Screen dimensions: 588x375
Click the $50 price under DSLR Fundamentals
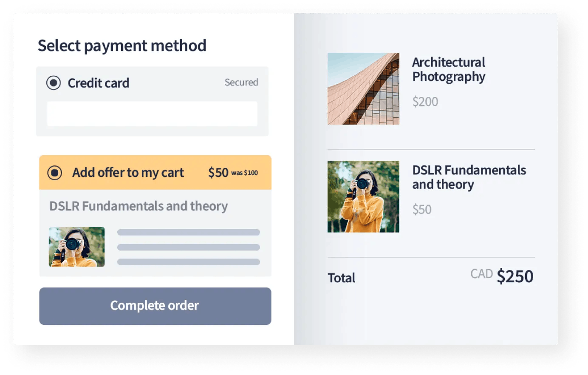[422, 209]
